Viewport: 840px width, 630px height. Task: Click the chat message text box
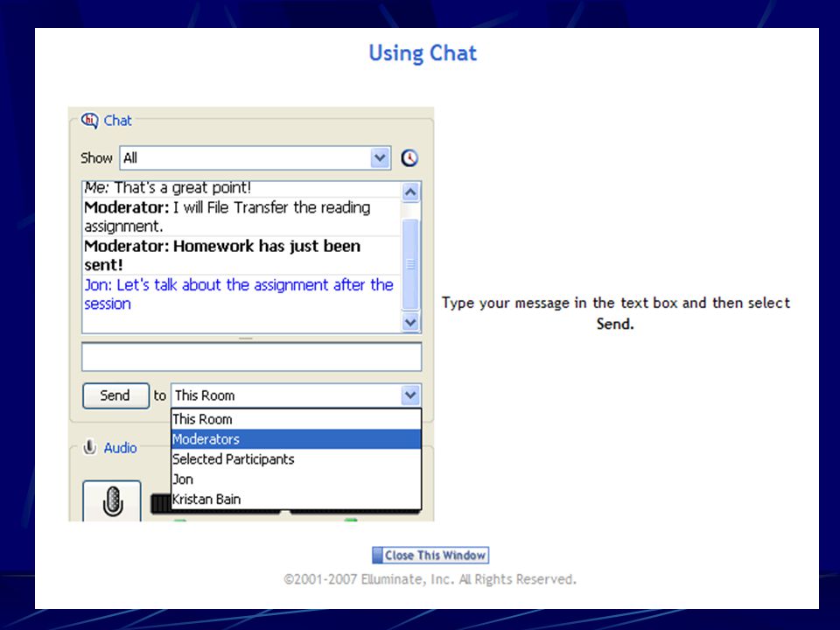[x=251, y=357]
